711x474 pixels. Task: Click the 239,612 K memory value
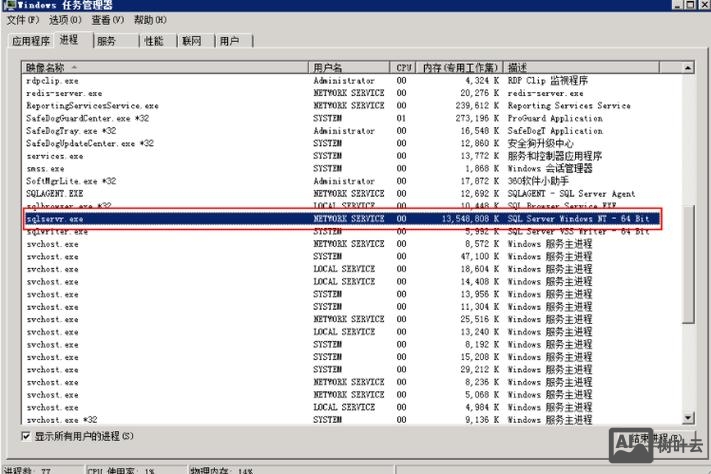[477, 106]
